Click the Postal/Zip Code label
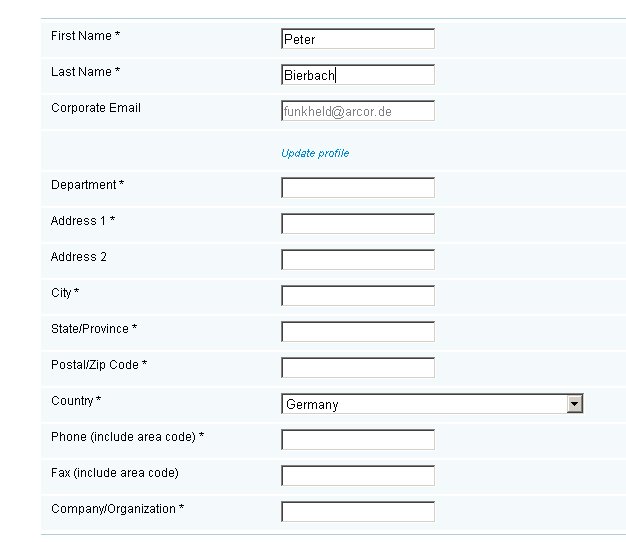Viewport: 626px width, 542px height. click(99, 364)
